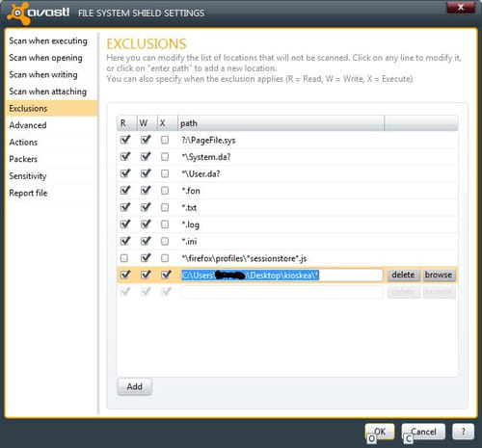Image resolution: width=482 pixels, height=448 pixels.
Task: Click the selected path input field
Action: (281, 275)
